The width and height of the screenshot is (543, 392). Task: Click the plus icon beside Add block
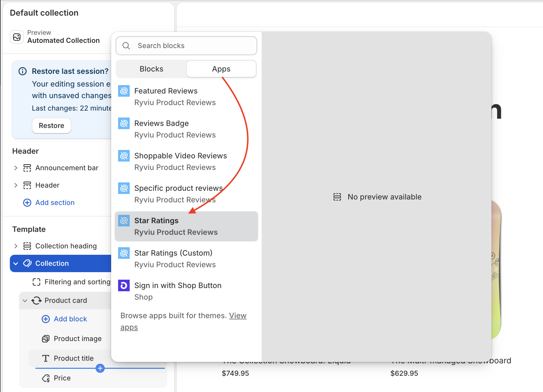click(46, 319)
